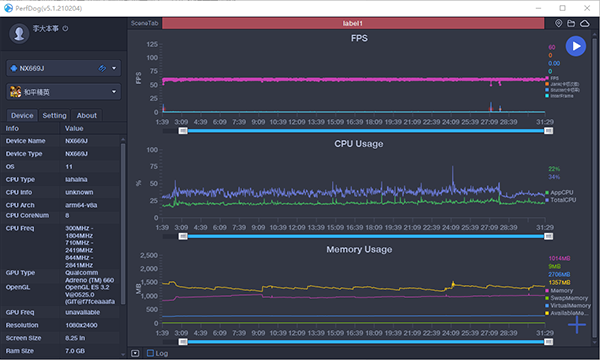600x360 pixels.
Task: Click the user avatar icon
Action: (19, 34)
